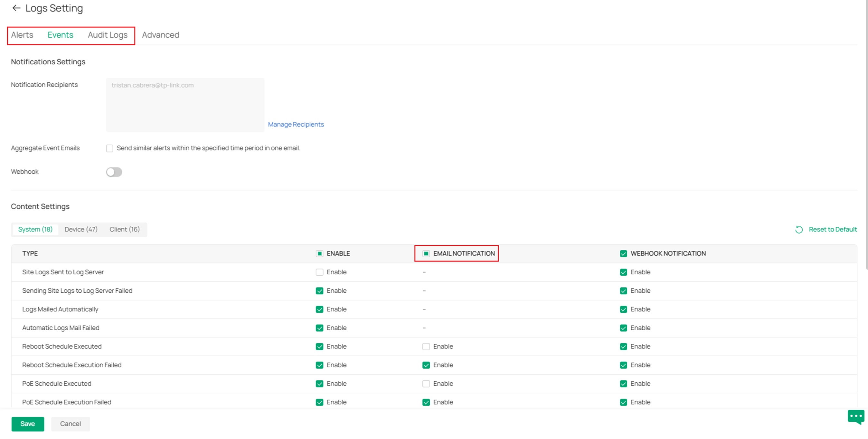The width and height of the screenshot is (868, 439).
Task: Click the 'Logs Mailed Automatically' row label
Action: (x=60, y=309)
